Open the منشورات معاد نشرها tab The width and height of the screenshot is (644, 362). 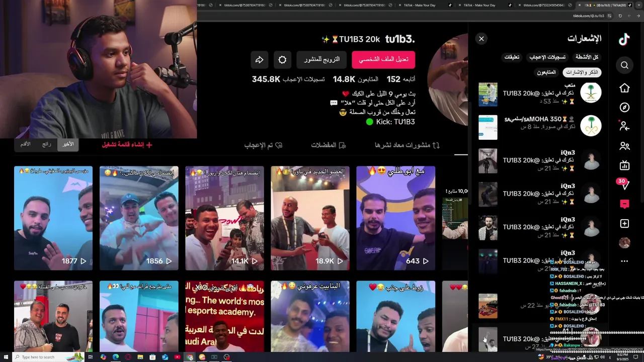click(x=407, y=145)
